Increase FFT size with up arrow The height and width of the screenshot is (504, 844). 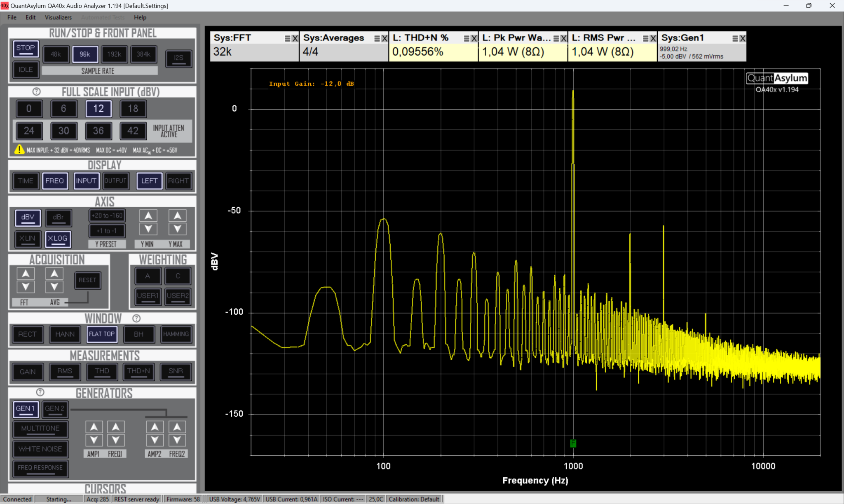(x=26, y=273)
